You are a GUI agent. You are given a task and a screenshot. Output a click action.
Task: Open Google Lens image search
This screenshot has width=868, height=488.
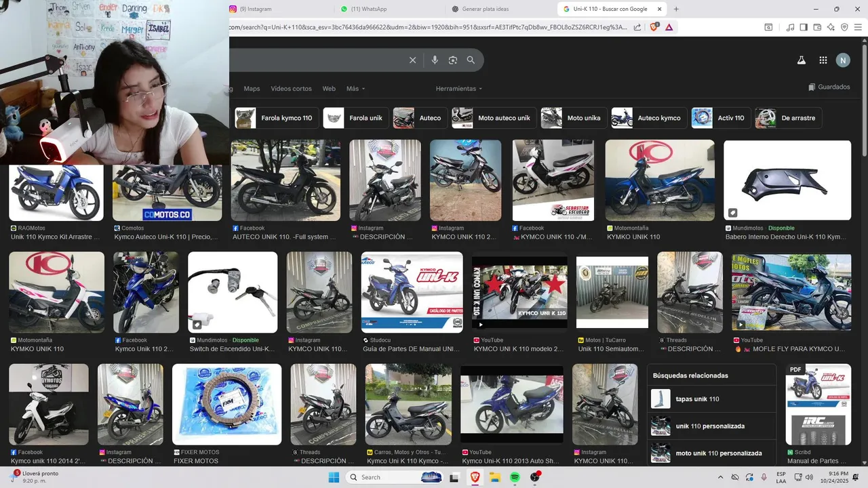pyautogui.click(x=453, y=60)
